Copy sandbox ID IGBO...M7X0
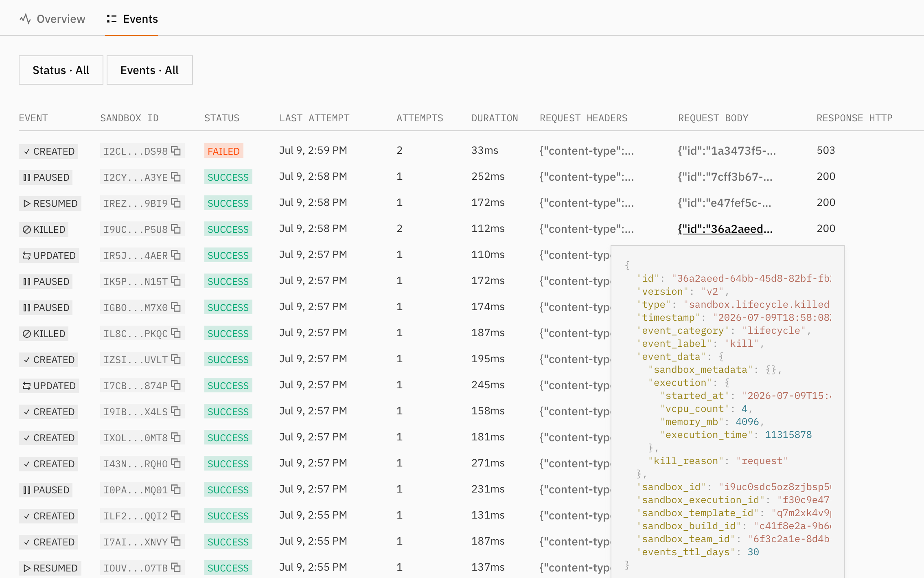This screenshot has height=578, width=924. pyautogui.click(x=176, y=307)
